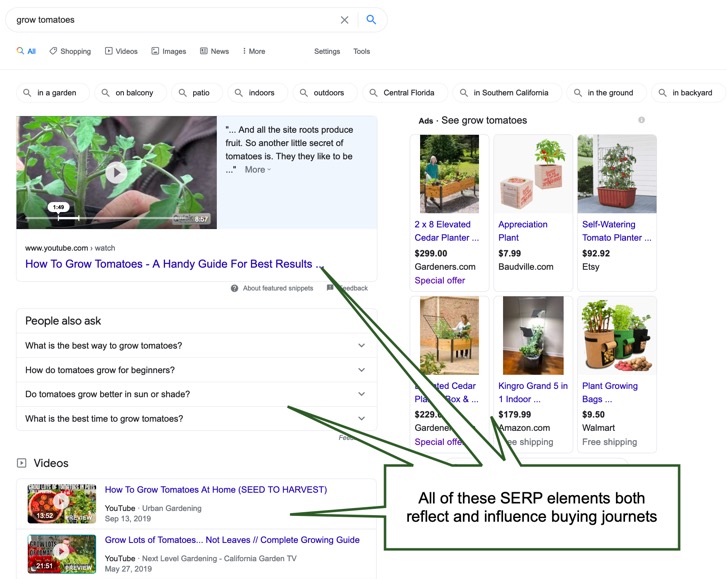Open the More menu
This screenshot has height=579, width=727.
(x=254, y=51)
